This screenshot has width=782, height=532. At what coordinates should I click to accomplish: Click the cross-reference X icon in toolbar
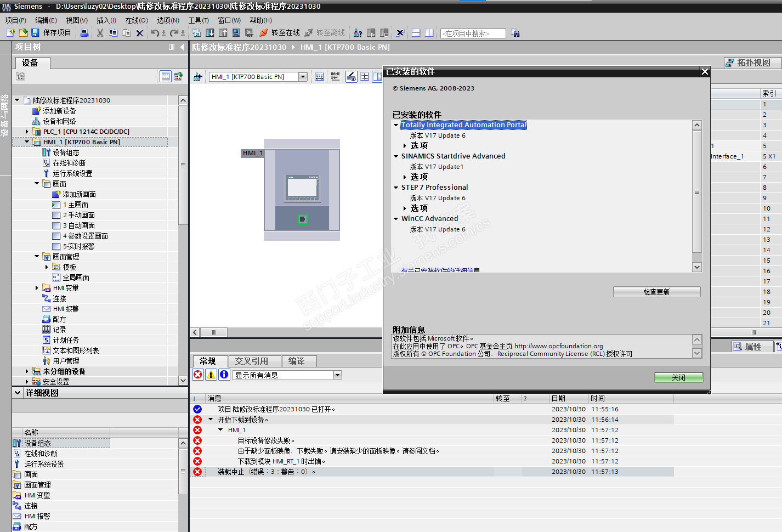(x=400, y=33)
